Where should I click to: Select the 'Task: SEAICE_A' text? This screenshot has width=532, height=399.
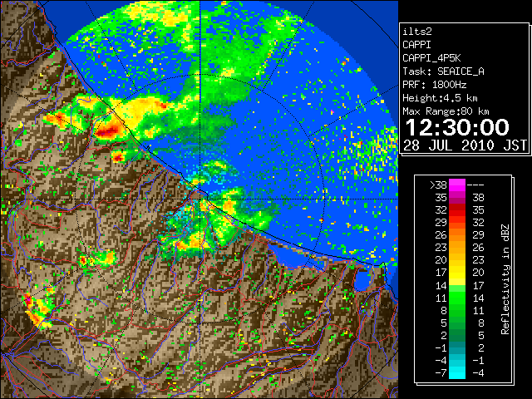pyautogui.click(x=443, y=71)
